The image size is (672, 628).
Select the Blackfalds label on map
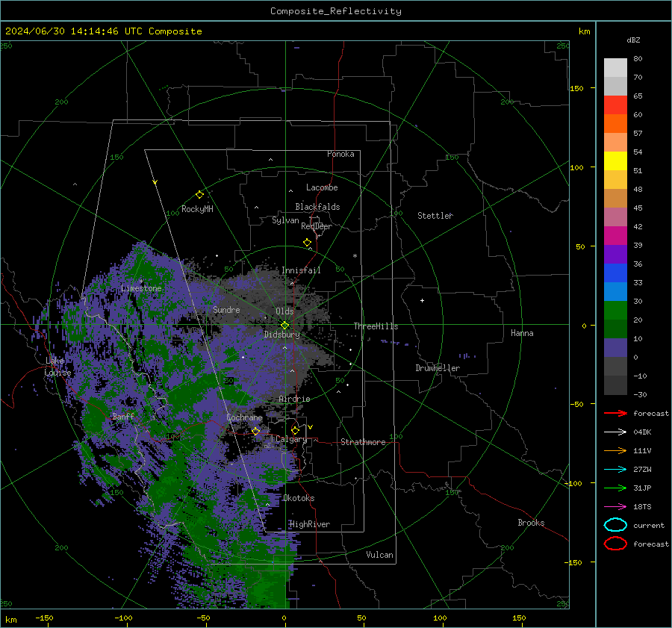(317, 207)
